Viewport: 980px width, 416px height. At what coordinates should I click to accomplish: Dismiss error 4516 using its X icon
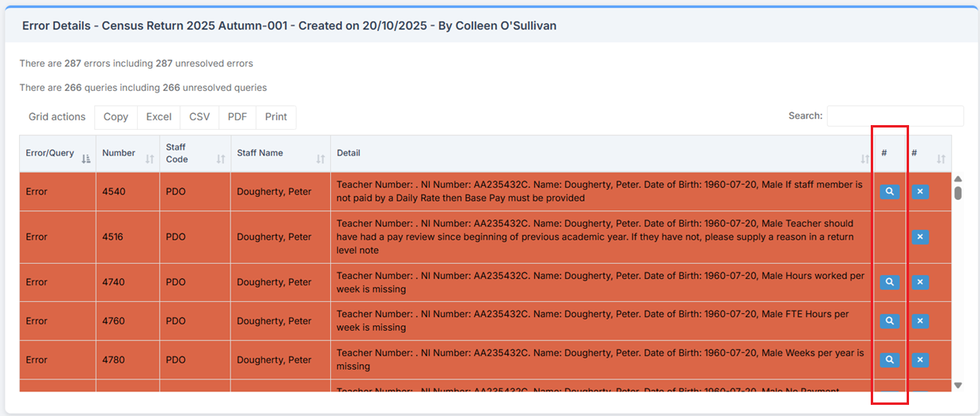tap(920, 237)
